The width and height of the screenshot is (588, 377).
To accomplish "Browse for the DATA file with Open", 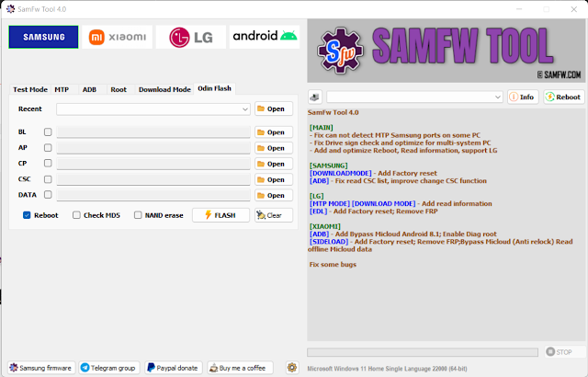I will [274, 196].
